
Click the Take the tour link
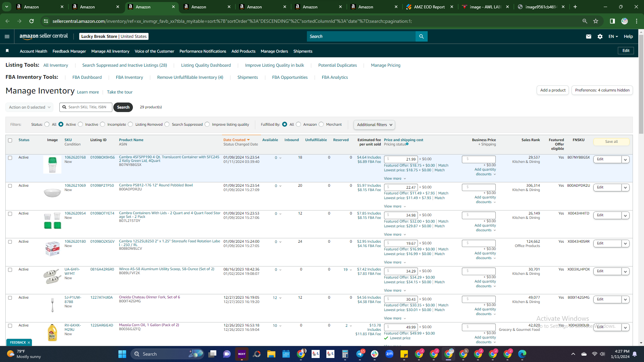tap(120, 92)
